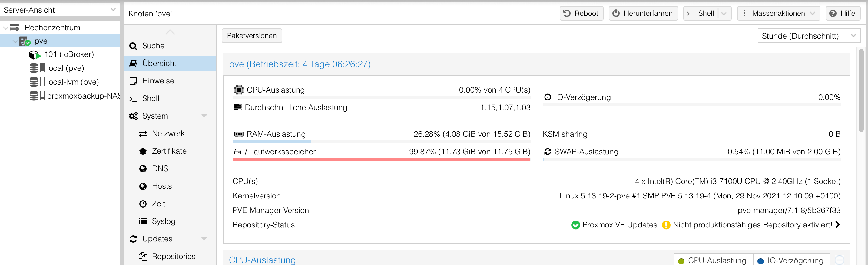Click the Repositories icon in sidebar
The height and width of the screenshot is (265, 868).
click(143, 256)
